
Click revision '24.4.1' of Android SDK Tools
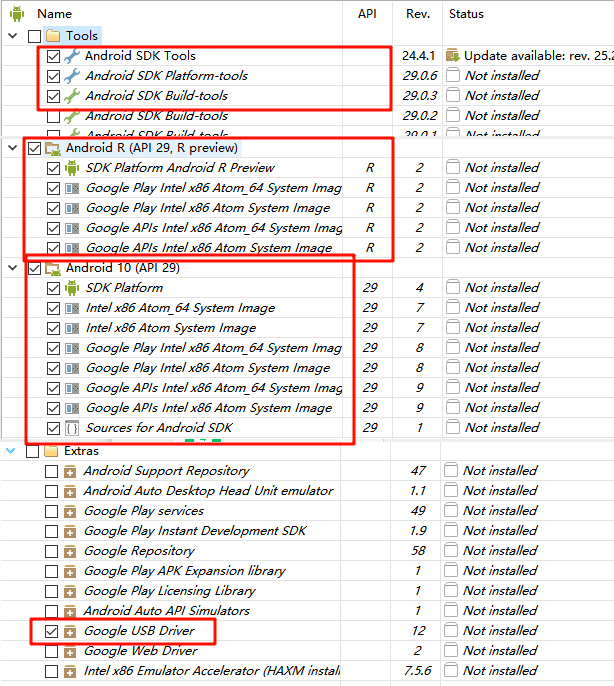[x=418, y=56]
